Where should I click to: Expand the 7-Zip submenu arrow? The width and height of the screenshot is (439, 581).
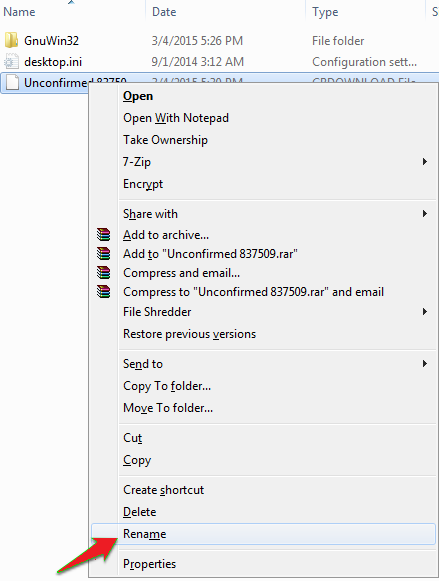point(425,162)
